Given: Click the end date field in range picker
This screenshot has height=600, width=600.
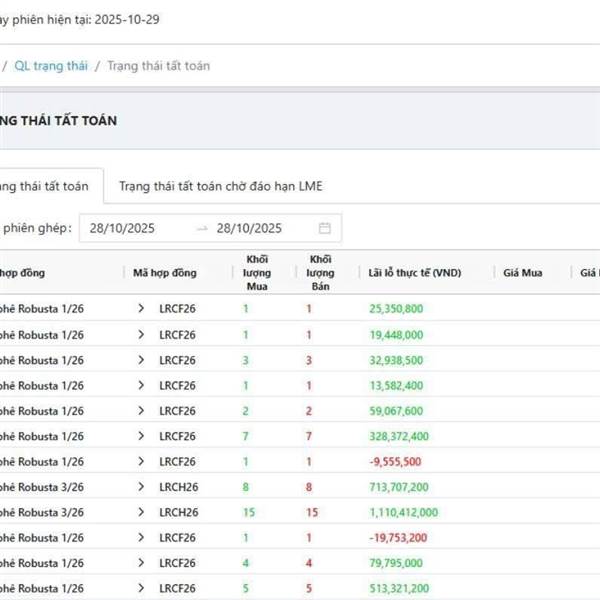Looking at the screenshot, I should [250, 228].
